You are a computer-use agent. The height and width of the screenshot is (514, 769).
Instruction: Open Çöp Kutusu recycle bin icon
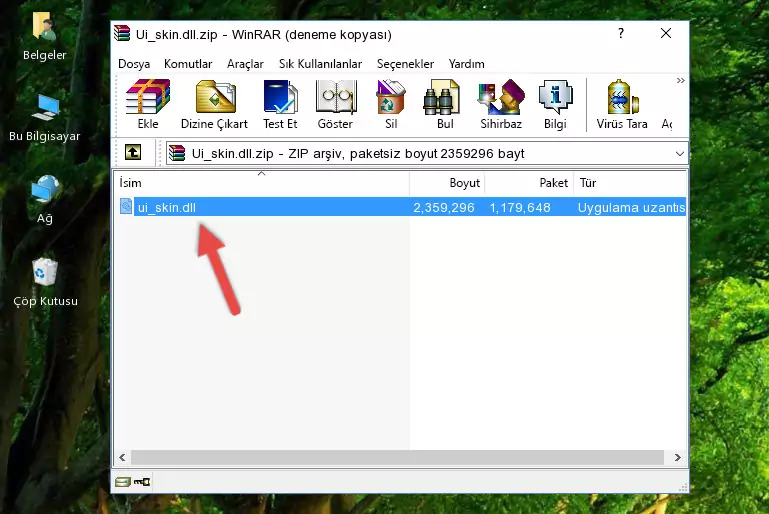45,271
